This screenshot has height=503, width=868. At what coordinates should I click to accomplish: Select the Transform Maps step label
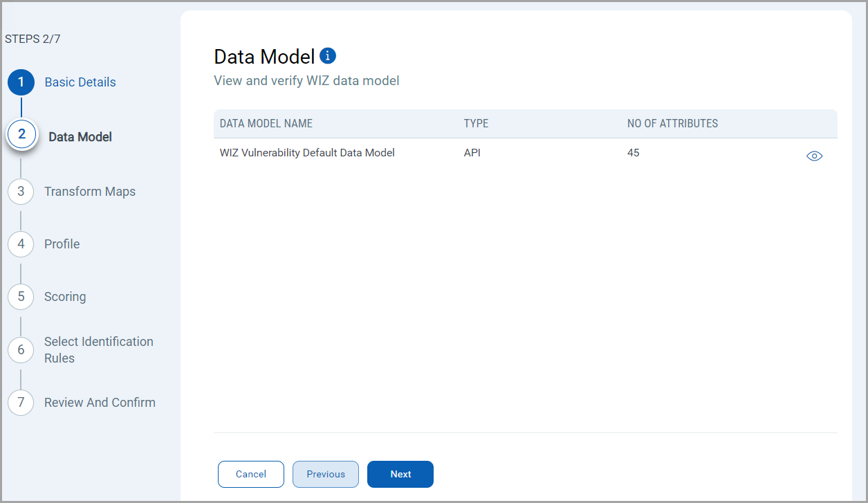pyautogui.click(x=90, y=192)
